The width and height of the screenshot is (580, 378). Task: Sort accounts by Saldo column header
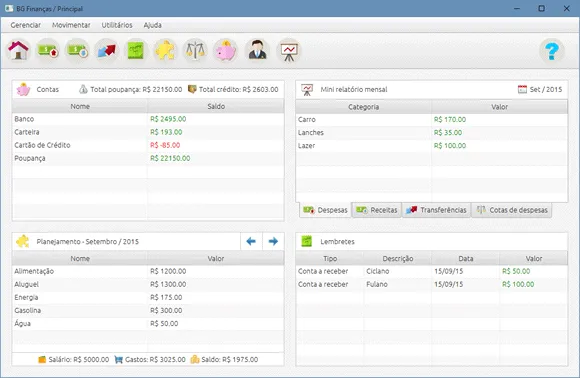pyautogui.click(x=216, y=106)
